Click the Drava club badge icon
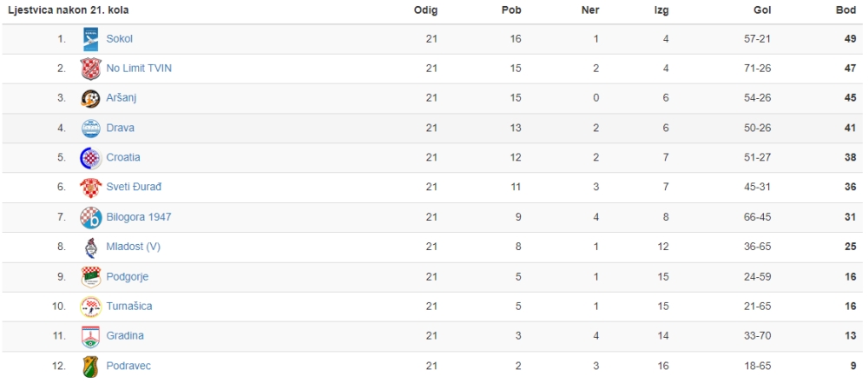Viewport: 868px width, 383px height. point(90,128)
